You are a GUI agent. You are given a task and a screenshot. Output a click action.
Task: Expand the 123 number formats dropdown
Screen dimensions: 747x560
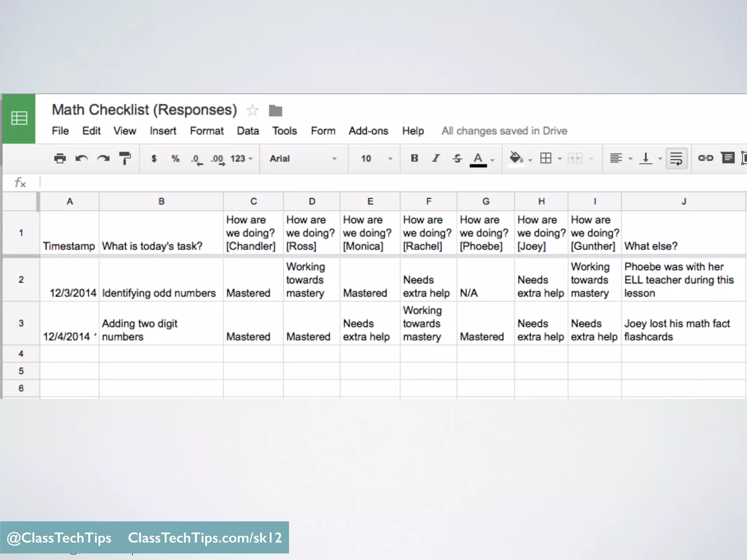(241, 159)
